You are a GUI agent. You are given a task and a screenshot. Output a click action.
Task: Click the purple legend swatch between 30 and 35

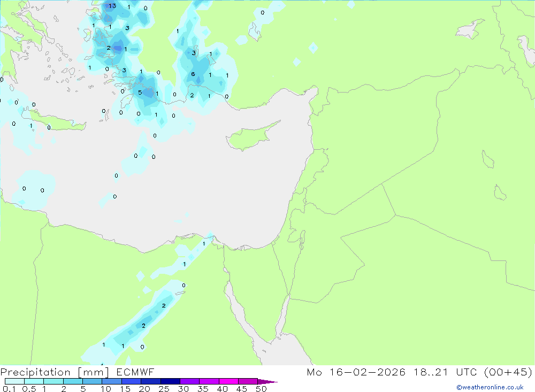189,381
